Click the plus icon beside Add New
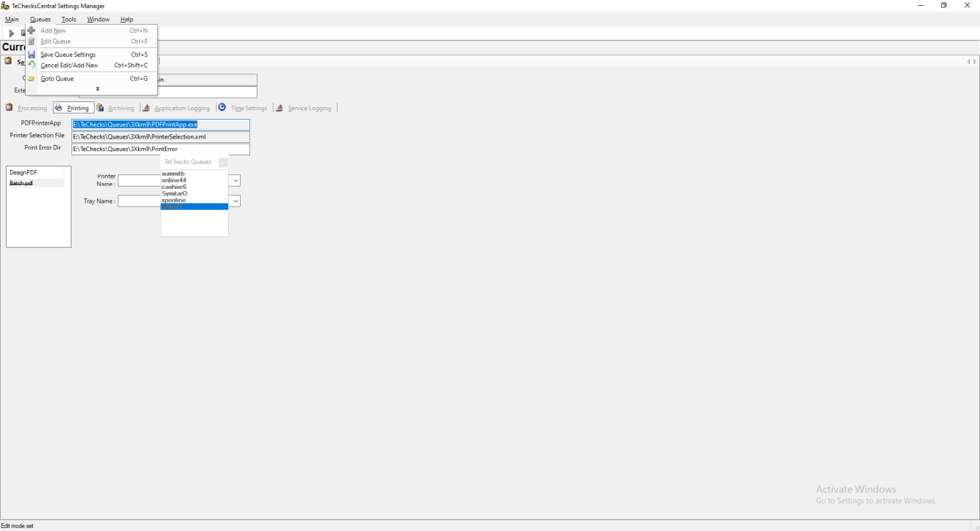Screen dimensions: 980x531 tap(31, 31)
